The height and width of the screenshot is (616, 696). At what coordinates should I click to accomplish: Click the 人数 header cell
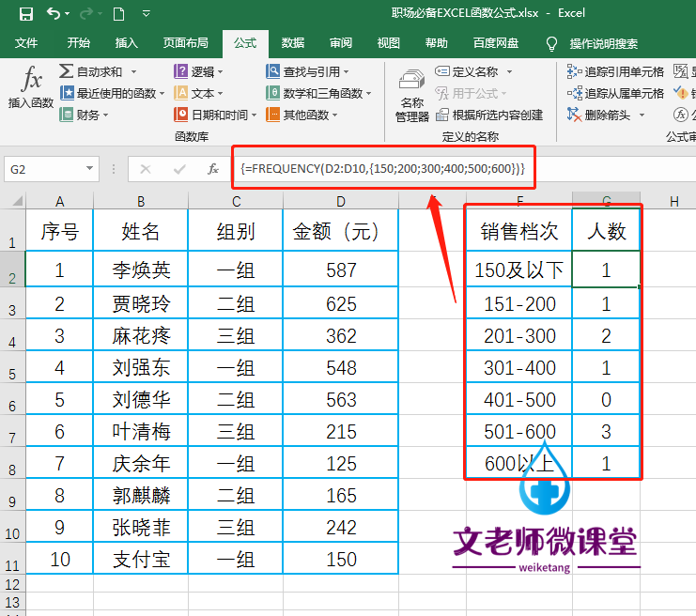[x=607, y=231]
